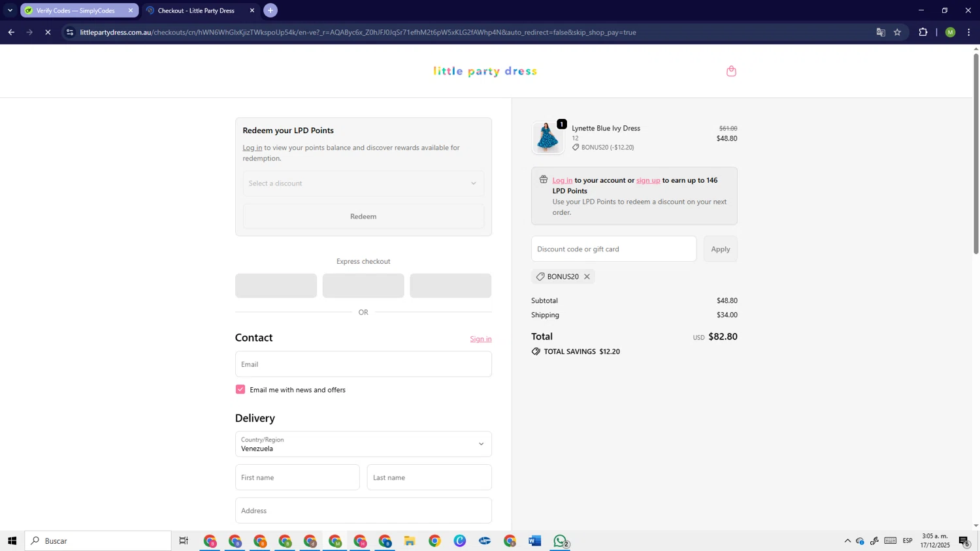The height and width of the screenshot is (551, 980).
Task: Click the middle express checkout button
Action: click(363, 286)
